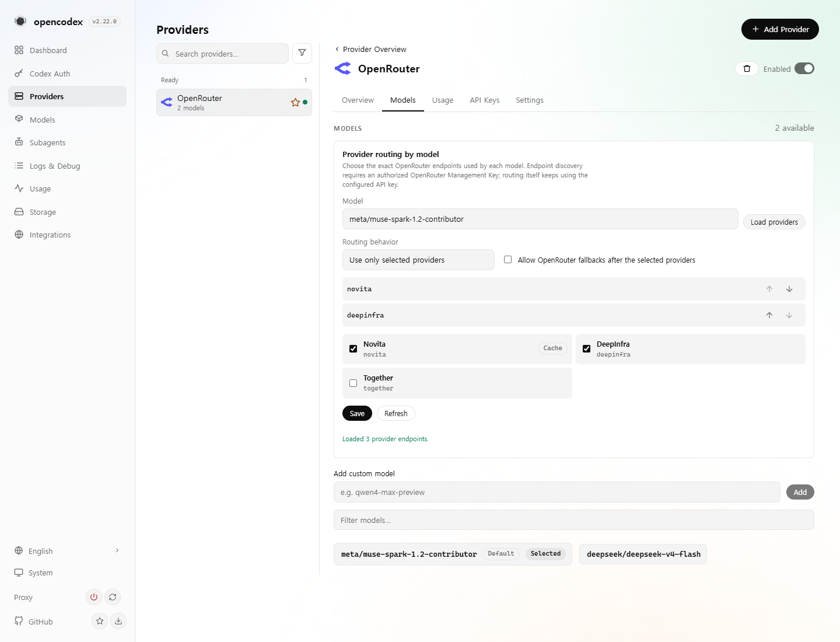Move novita up with arrow

coord(769,289)
